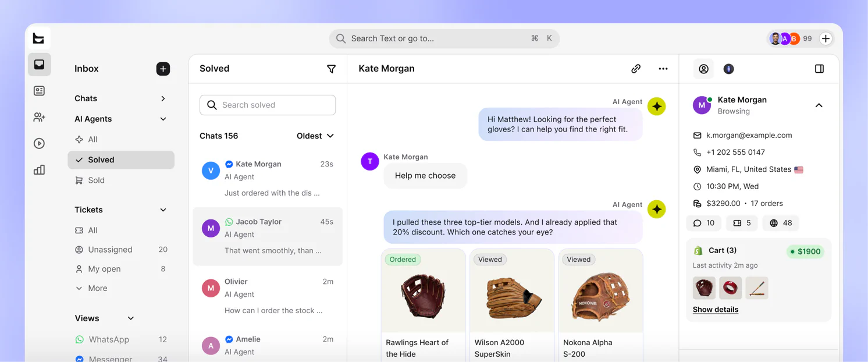Select the AI copilot icon in right panel
868x362 pixels.
(x=728, y=69)
